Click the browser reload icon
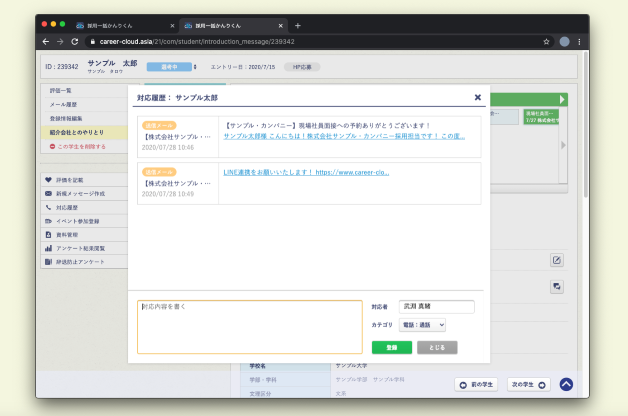This screenshot has height=416, width=628. click(x=75, y=42)
